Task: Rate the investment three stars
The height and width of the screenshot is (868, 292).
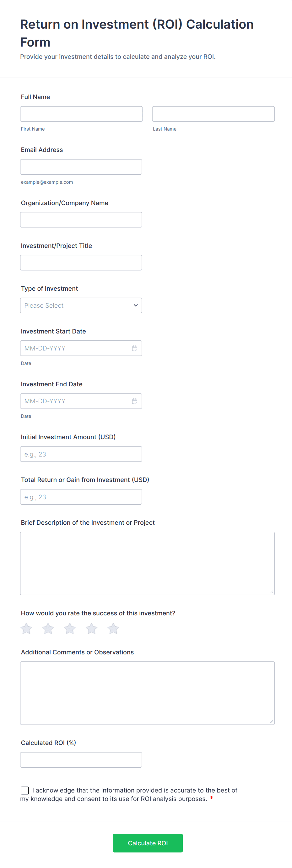Action: 70,628
